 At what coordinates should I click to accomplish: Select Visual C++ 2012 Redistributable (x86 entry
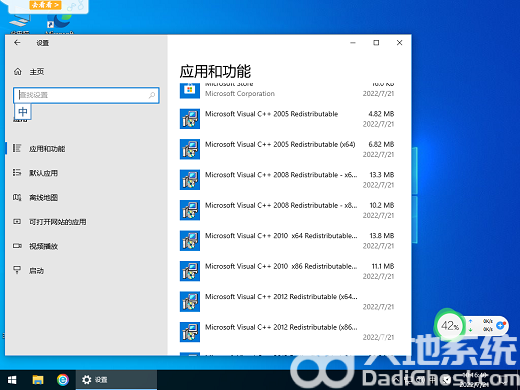(281, 327)
